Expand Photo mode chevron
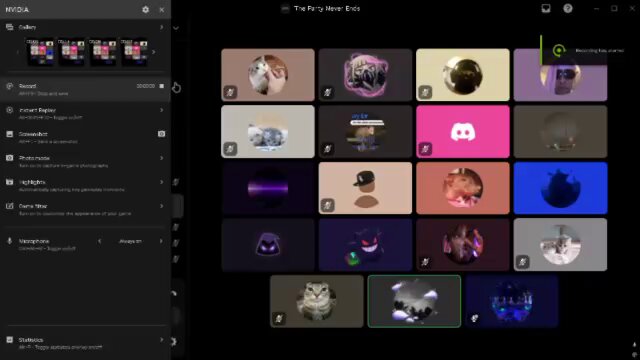Viewport: 640px width, 360px height. pos(162,158)
